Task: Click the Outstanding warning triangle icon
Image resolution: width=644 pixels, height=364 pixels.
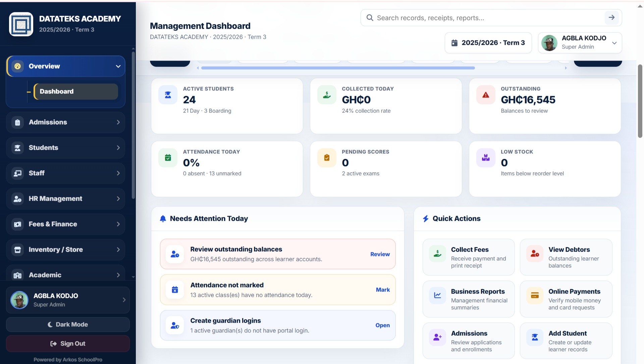Action: [x=486, y=95]
